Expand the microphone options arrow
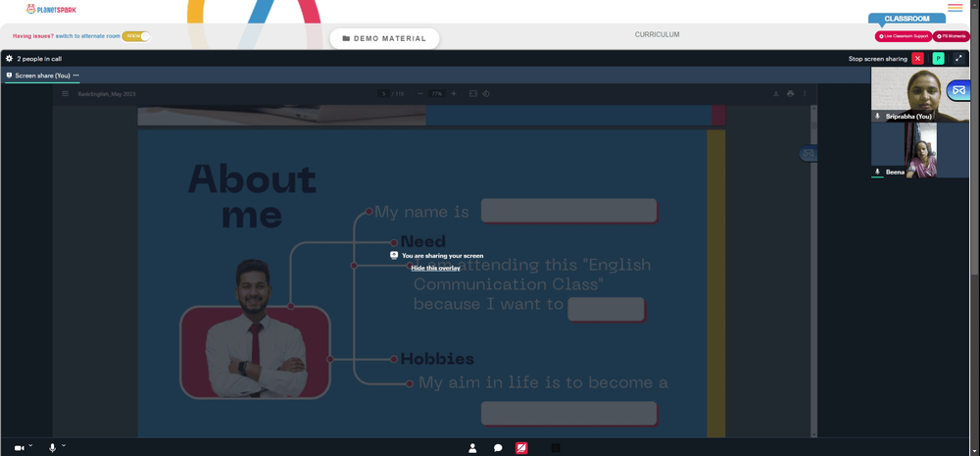The image size is (980, 456). 64,445
